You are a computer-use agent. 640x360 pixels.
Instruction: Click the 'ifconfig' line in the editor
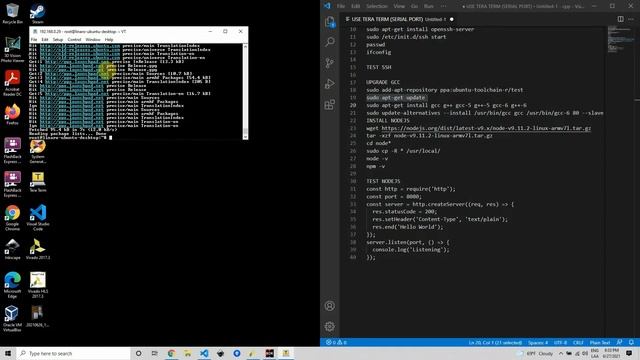coord(378,52)
